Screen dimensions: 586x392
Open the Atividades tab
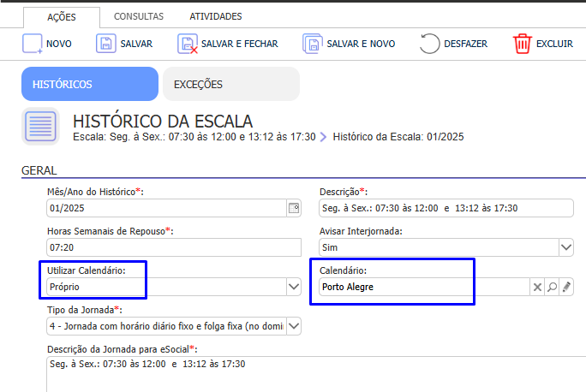tap(215, 16)
